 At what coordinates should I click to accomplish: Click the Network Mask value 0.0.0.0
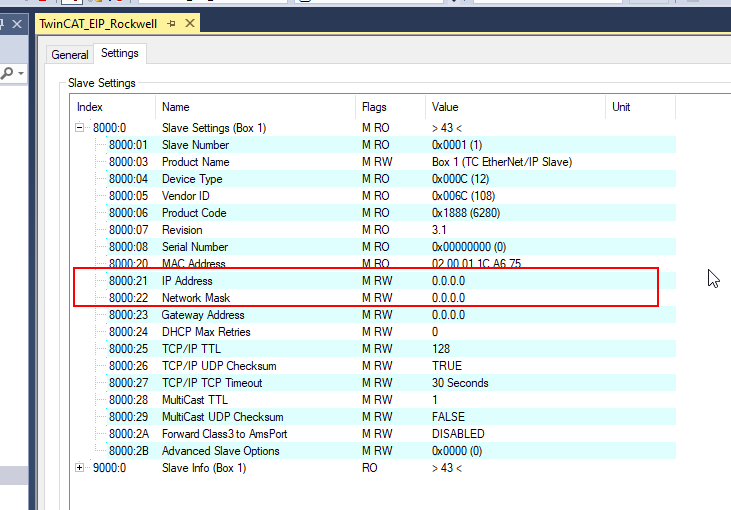[448, 297]
